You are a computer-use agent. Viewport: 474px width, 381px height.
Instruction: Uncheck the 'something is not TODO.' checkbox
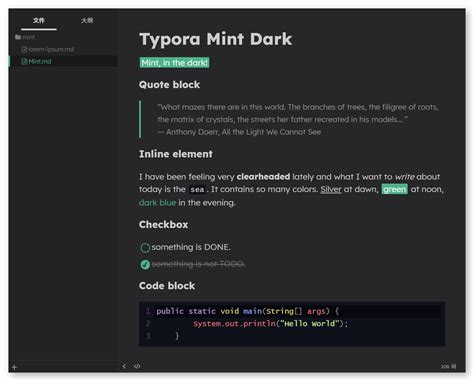[x=145, y=265]
